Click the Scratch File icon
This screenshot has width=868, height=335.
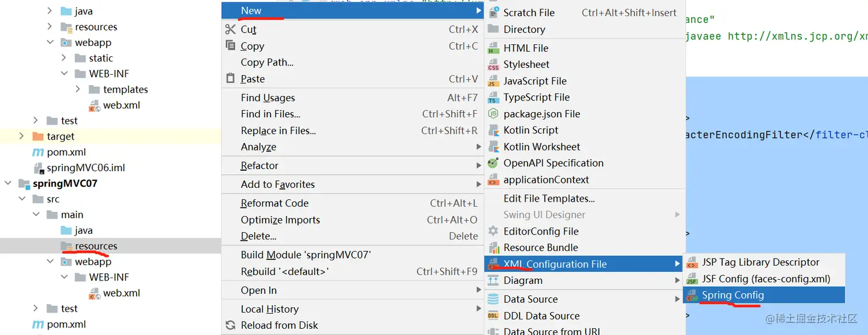[493, 13]
